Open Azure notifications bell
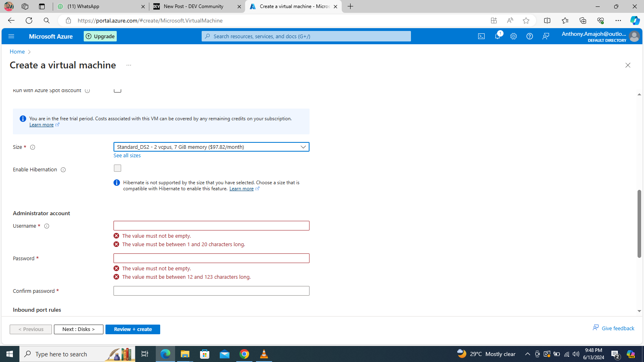 tap(497, 36)
